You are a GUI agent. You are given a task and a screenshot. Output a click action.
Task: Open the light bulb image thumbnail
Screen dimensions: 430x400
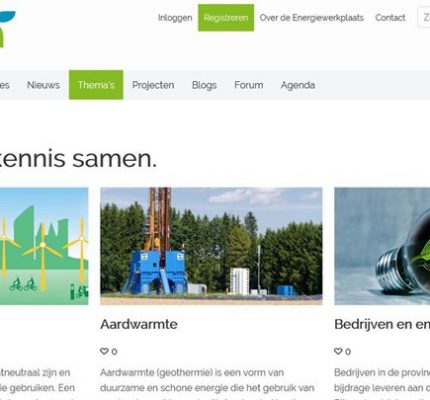[382, 246]
